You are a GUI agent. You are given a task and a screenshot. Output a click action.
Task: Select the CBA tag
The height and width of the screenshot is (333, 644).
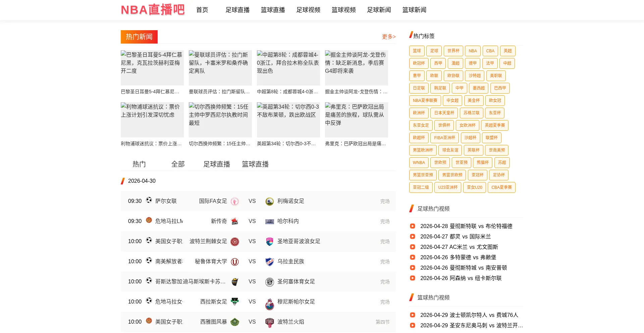[490, 51]
